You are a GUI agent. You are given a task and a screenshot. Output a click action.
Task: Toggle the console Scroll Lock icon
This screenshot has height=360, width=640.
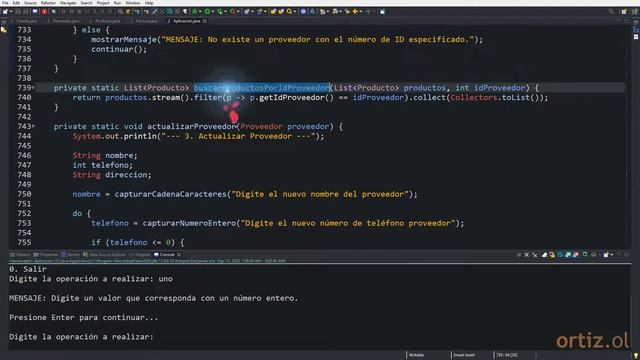tap(552, 255)
